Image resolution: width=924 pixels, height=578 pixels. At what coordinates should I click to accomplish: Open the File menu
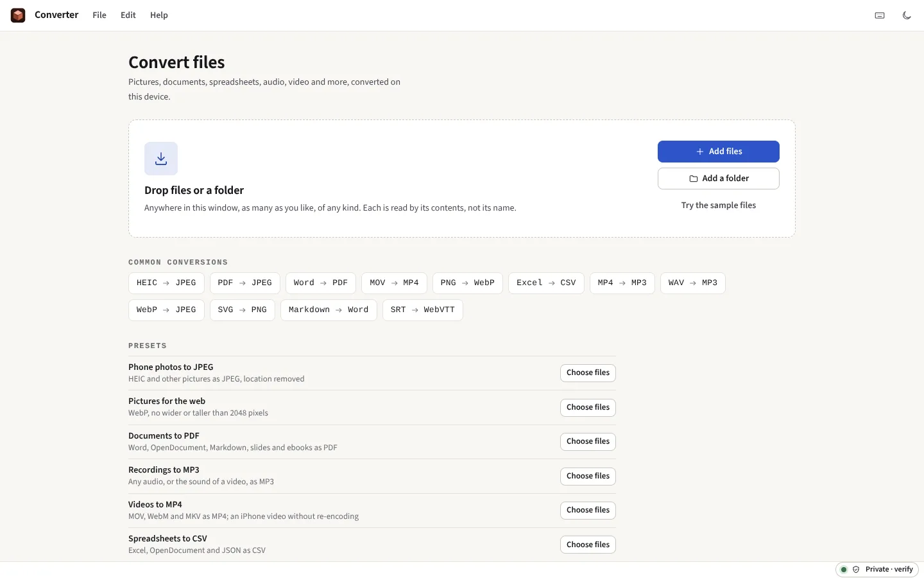pos(99,15)
